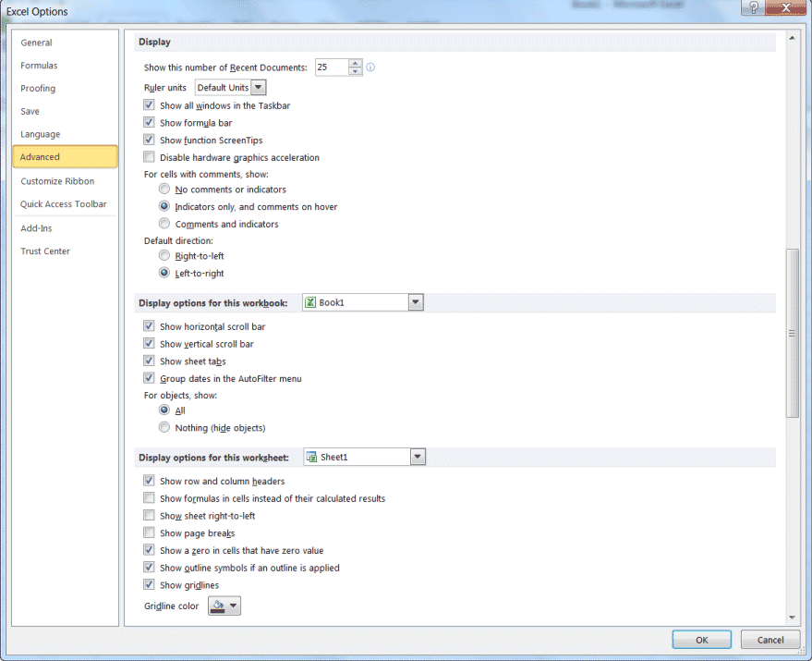This screenshot has height=661, width=812.
Task: Uncheck Show sheet tabs
Action: coord(149,361)
